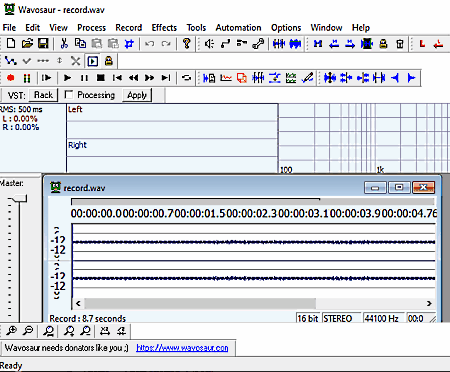Toggle loop playback mode

(186, 78)
